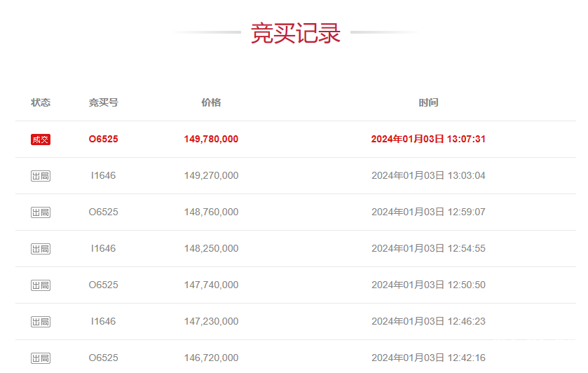Click the 时间 column header

click(x=428, y=102)
